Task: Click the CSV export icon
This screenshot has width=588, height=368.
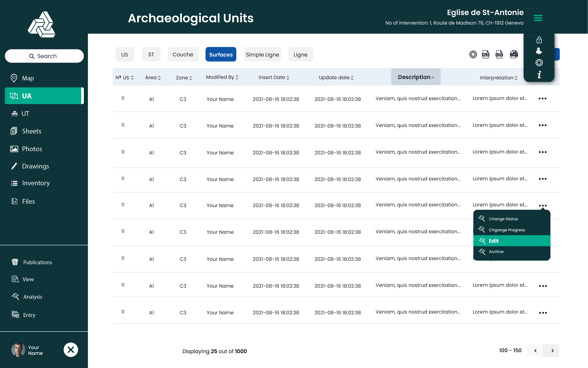Action: [499, 54]
